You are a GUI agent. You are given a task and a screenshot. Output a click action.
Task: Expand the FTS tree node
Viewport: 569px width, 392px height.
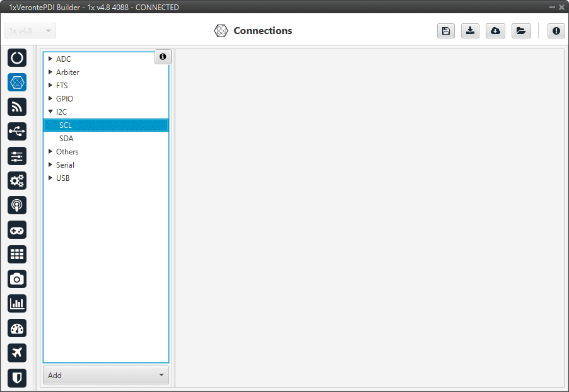click(50, 85)
